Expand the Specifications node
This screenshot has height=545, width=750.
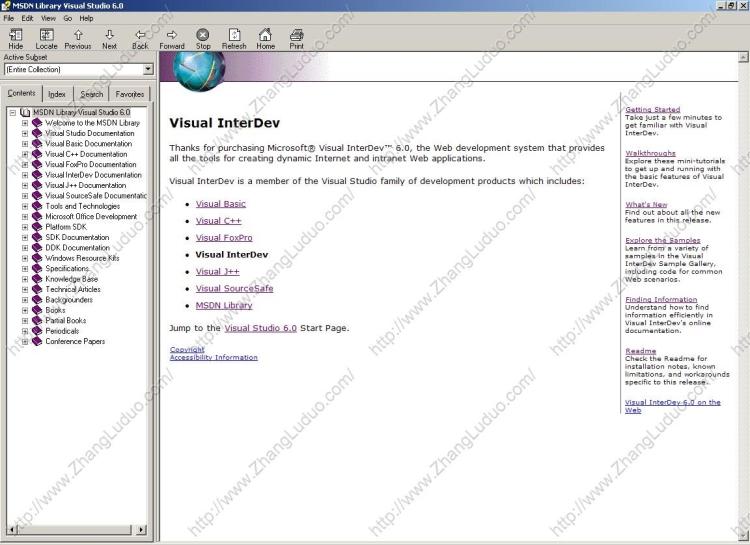click(x=25, y=268)
